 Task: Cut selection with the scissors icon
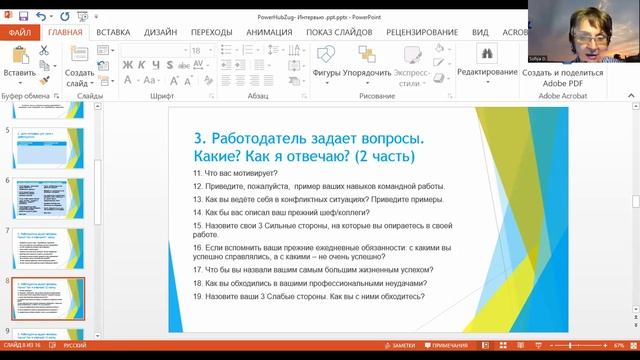[x=44, y=50]
